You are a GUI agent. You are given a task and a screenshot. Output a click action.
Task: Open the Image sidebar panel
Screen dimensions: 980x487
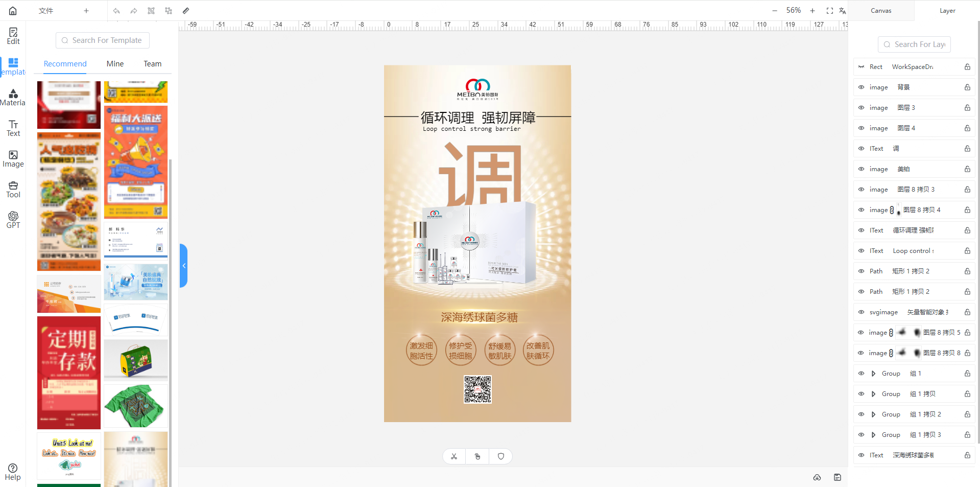[13, 159]
